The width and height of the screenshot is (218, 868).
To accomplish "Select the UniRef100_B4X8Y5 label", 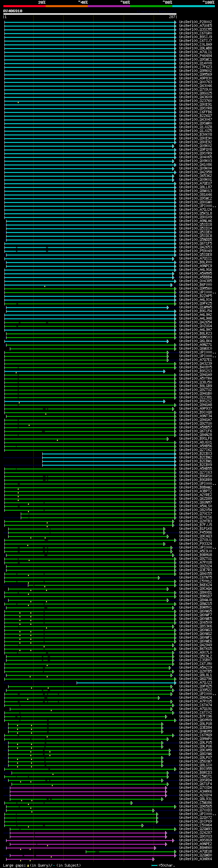I will coord(196,367).
